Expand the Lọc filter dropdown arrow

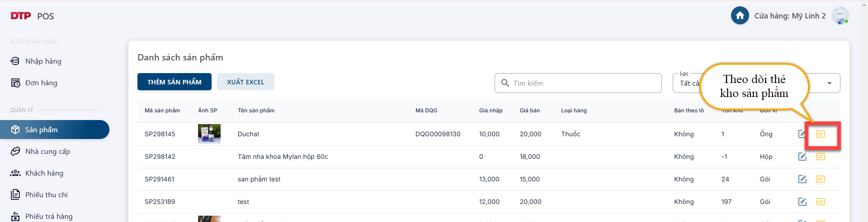pos(829,83)
